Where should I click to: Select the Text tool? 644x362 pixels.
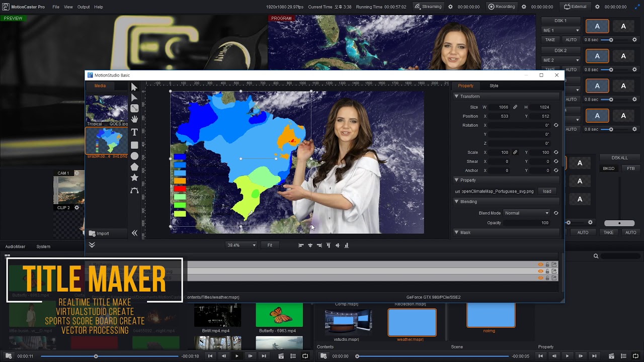[x=134, y=132]
